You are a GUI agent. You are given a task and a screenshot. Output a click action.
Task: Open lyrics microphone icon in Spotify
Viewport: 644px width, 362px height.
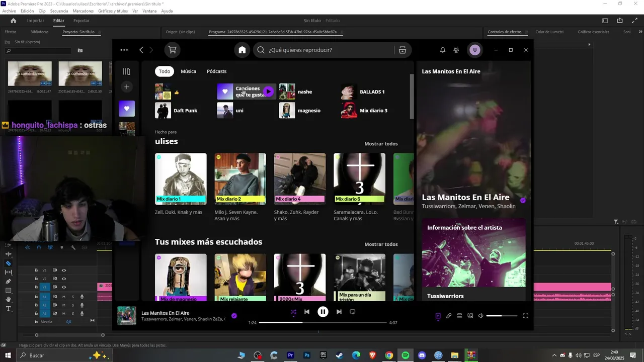coord(449,316)
